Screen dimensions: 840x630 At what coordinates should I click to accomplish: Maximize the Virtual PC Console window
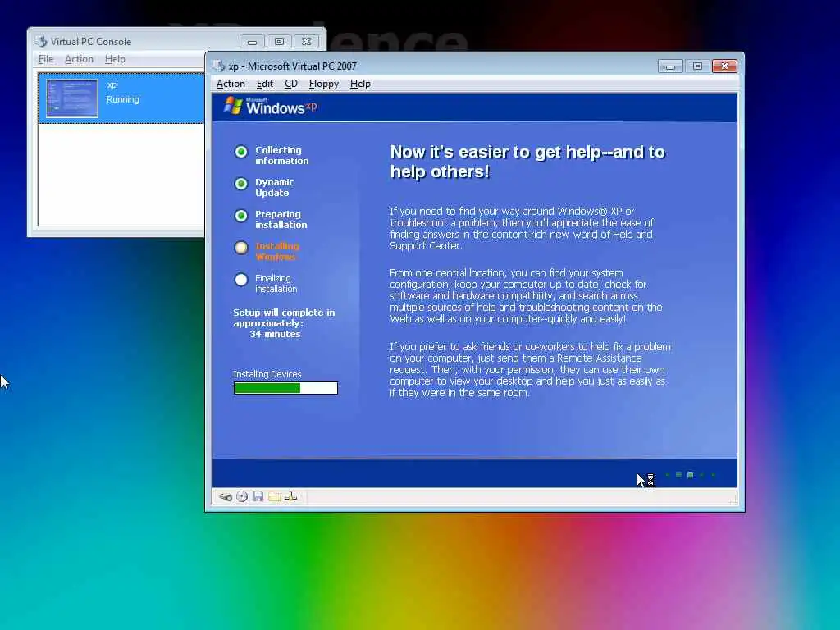pos(279,41)
